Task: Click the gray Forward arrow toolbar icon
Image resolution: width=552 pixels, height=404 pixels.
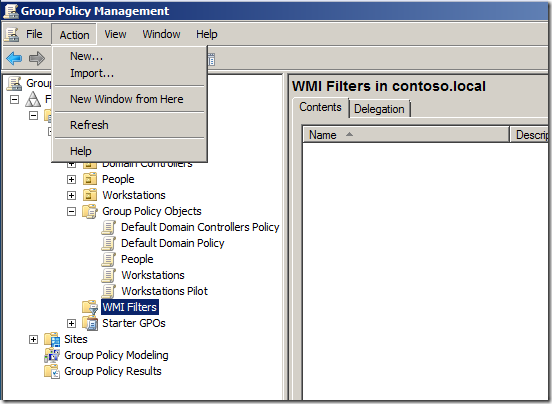Action: (x=37, y=58)
